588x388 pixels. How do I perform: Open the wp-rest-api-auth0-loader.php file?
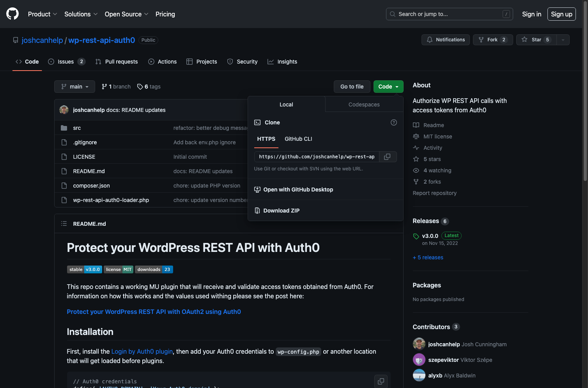pos(111,200)
